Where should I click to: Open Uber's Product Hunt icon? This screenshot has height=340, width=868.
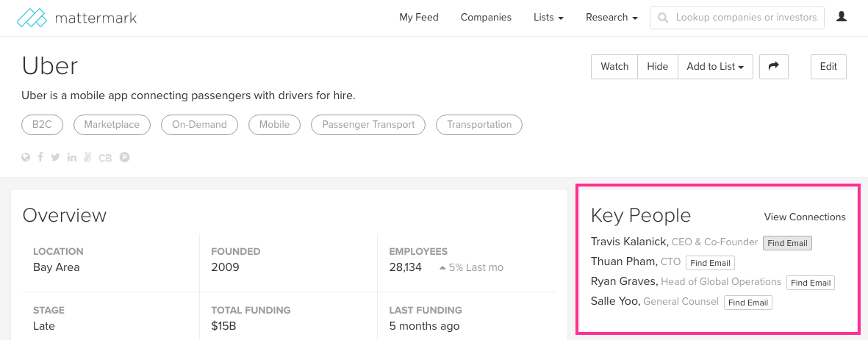tap(124, 158)
